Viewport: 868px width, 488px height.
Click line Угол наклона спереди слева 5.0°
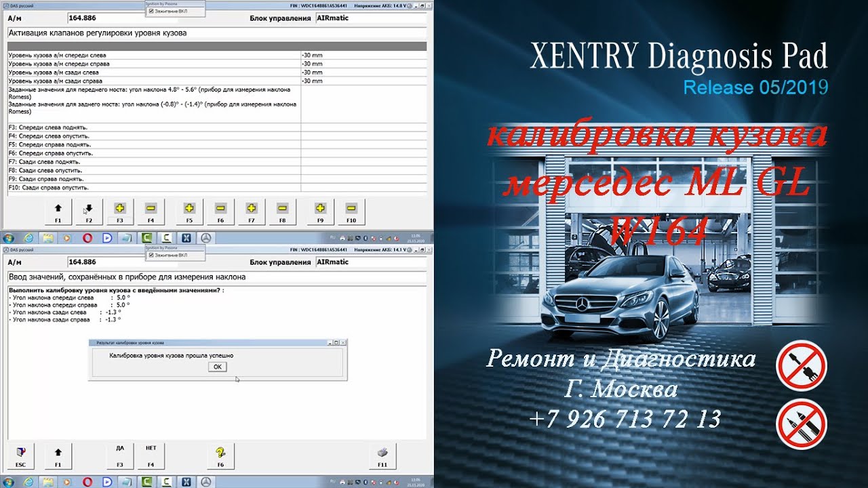point(68,297)
